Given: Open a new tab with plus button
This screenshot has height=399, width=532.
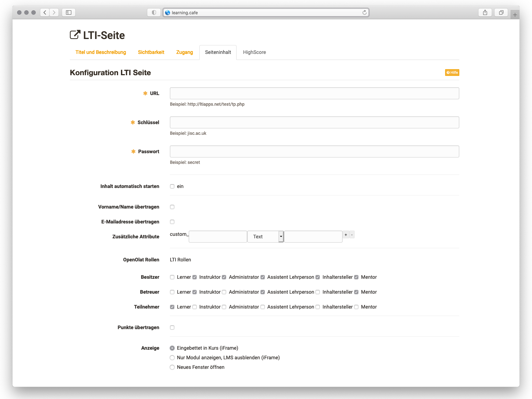Looking at the screenshot, I should click(x=515, y=15).
